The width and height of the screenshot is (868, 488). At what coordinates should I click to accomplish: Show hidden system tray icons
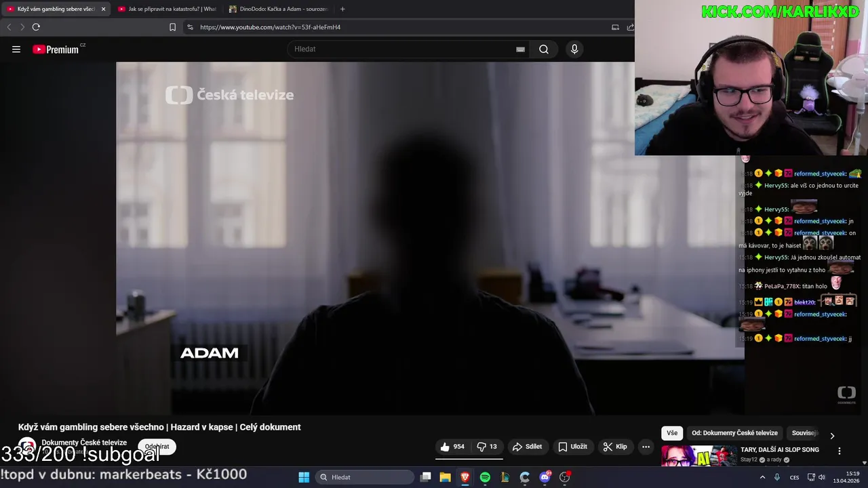(x=762, y=477)
